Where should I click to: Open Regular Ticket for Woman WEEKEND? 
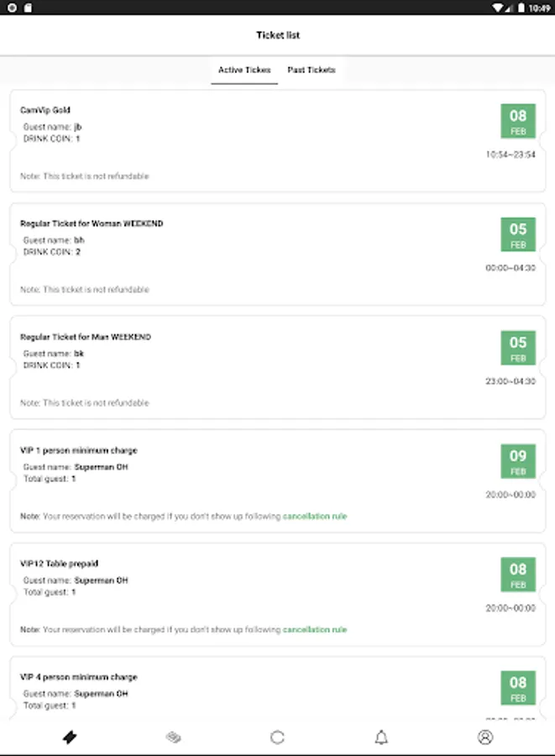point(277,254)
